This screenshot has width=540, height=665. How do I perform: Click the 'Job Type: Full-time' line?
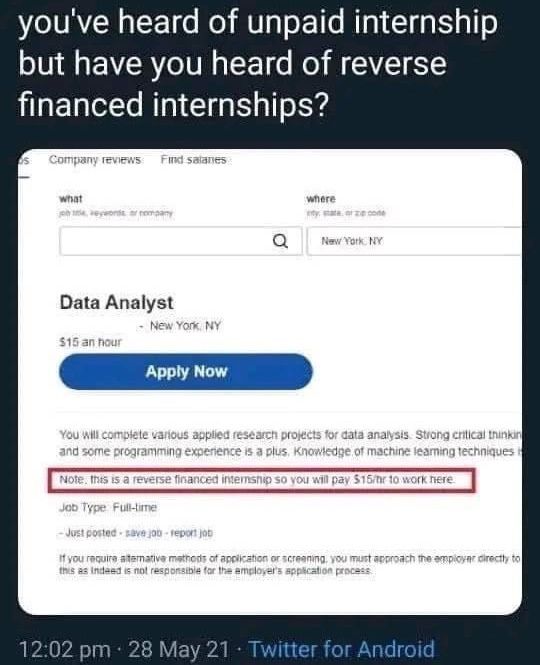(x=108, y=507)
